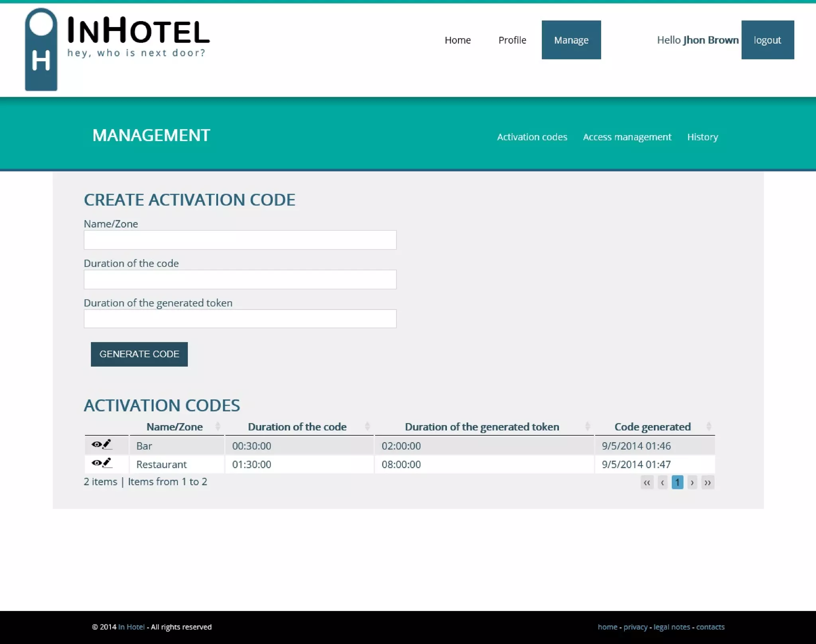Go to the next page arrow
816x644 pixels.
(692, 483)
